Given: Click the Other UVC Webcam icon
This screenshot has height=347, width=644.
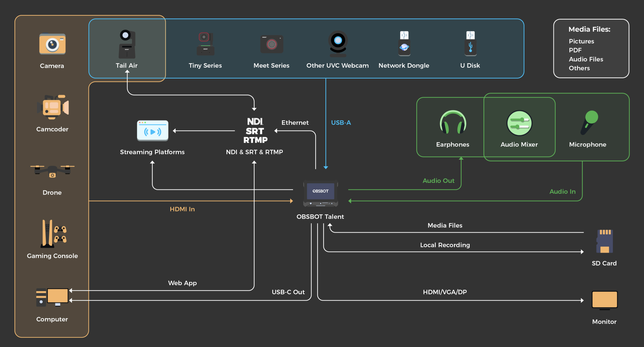Looking at the screenshot, I should (x=338, y=44).
